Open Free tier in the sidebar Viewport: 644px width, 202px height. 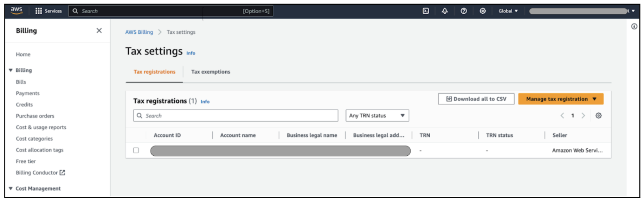click(x=26, y=161)
